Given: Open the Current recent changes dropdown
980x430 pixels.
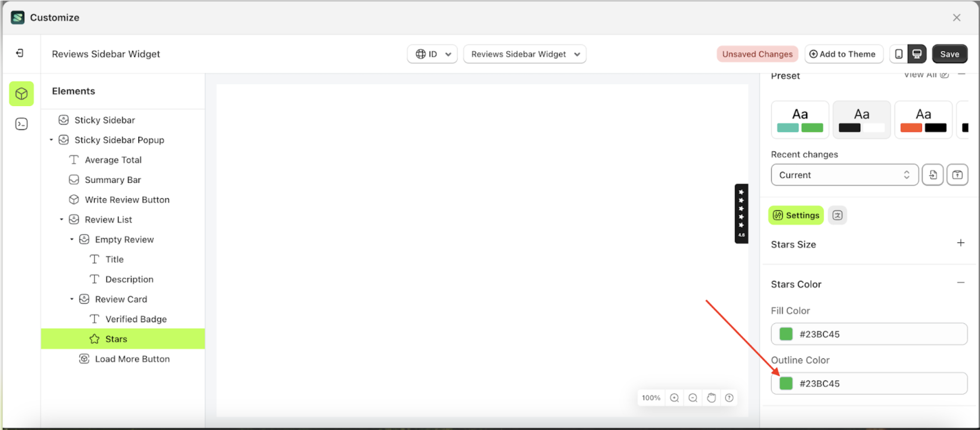Looking at the screenshot, I should tap(844, 175).
